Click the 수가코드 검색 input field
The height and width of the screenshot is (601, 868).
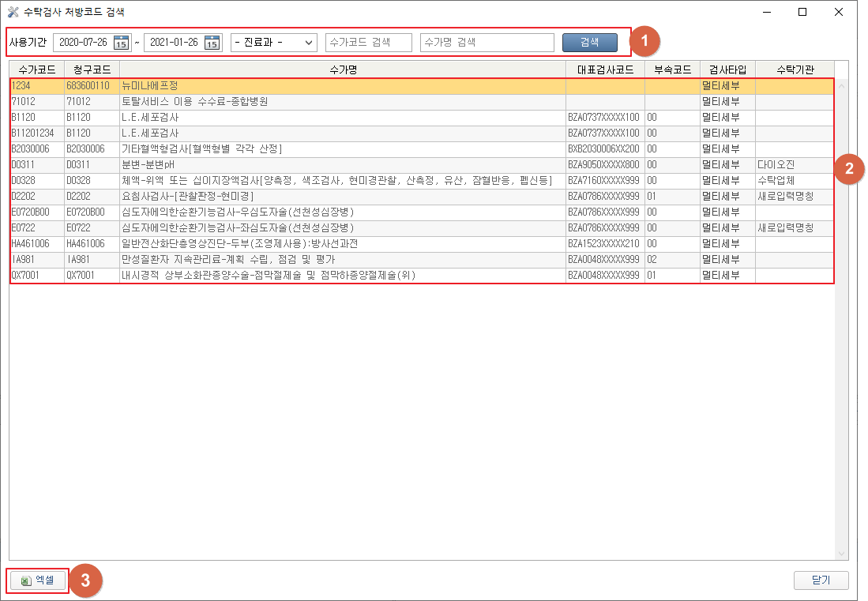[368, 43]
